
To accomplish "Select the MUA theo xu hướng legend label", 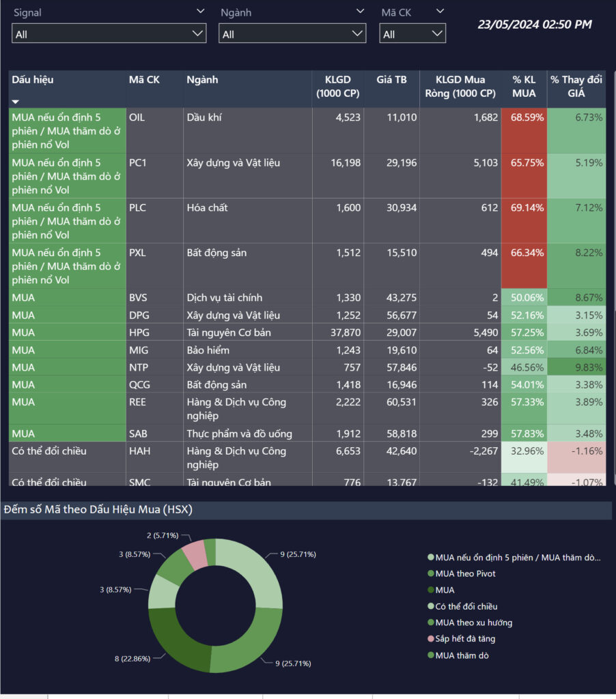I will (x=474, y=623).
